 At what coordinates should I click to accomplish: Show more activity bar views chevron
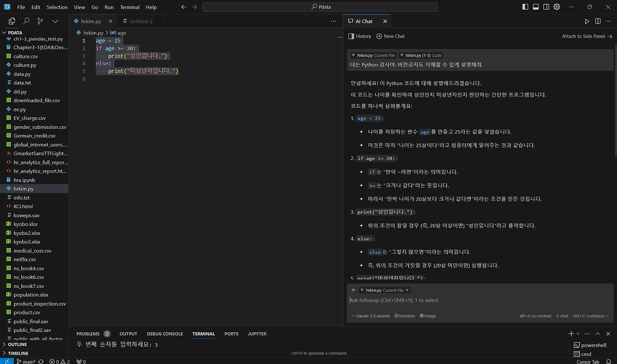(x=55, y=21)
